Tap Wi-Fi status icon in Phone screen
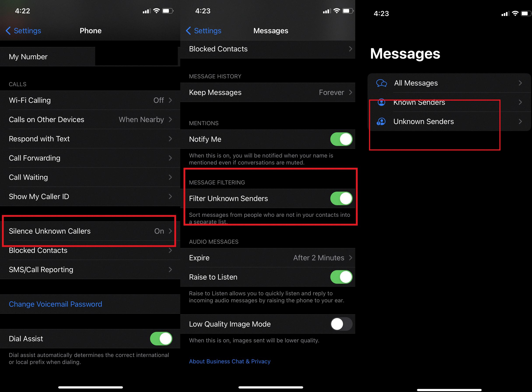Screen dimensions: 532x392 [156, 11]
